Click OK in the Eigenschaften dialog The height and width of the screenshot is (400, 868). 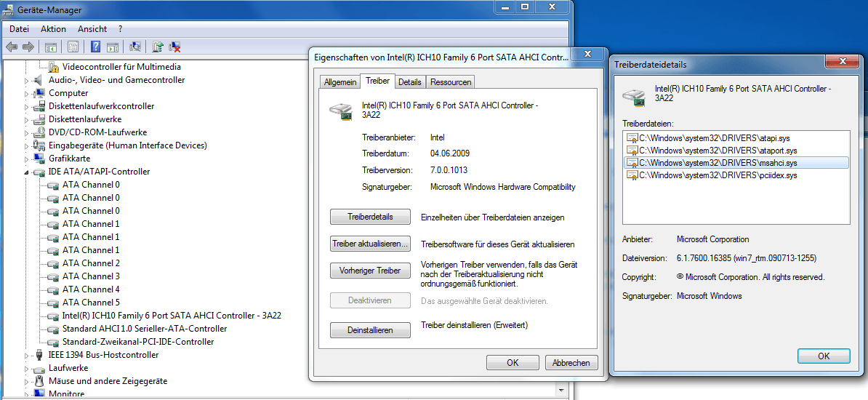[513, 363]
